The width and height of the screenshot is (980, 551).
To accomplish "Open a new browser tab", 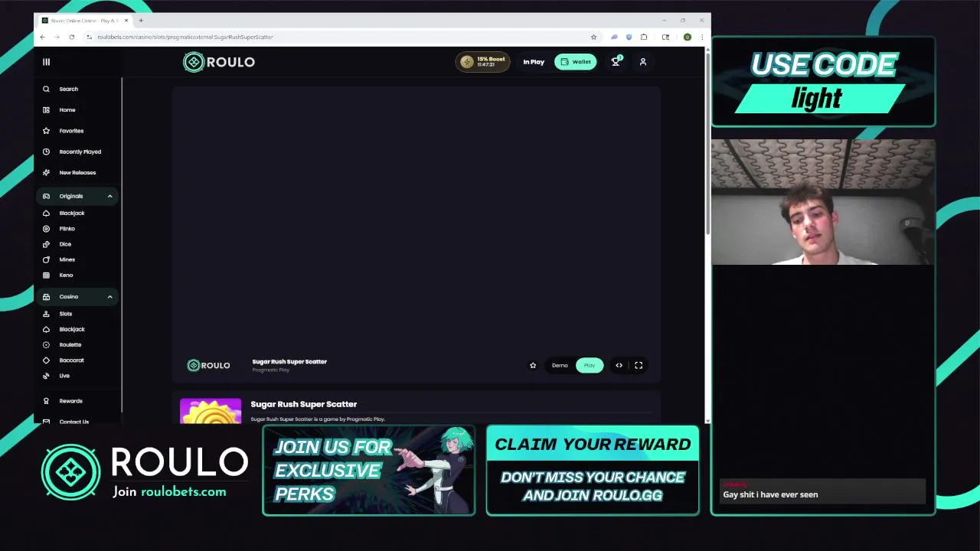I will 141,21.
